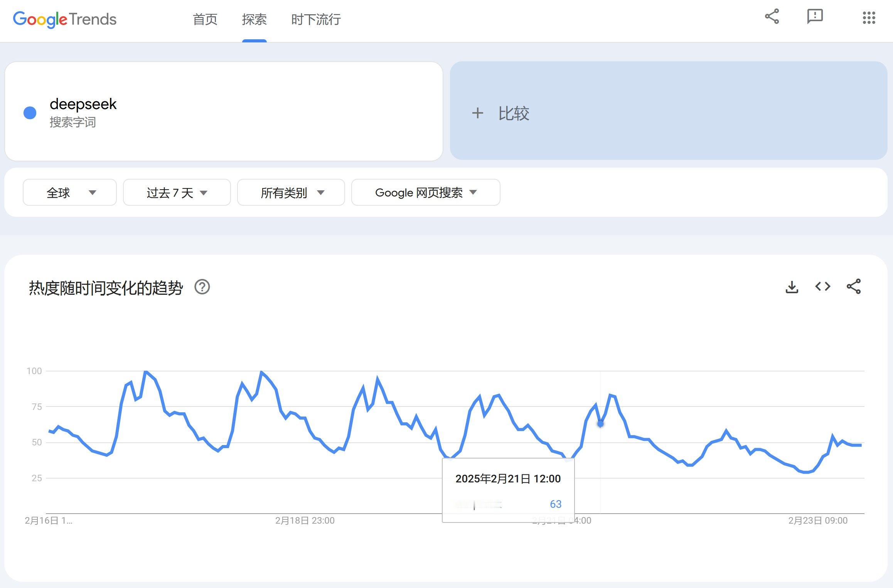Open the 全球 region dropdown
The image size is (893, 588).
pos(70,192)
